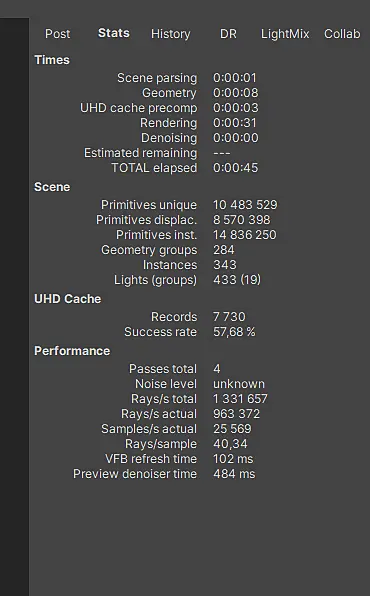Click the Rays/s total value

pos(240,399)
